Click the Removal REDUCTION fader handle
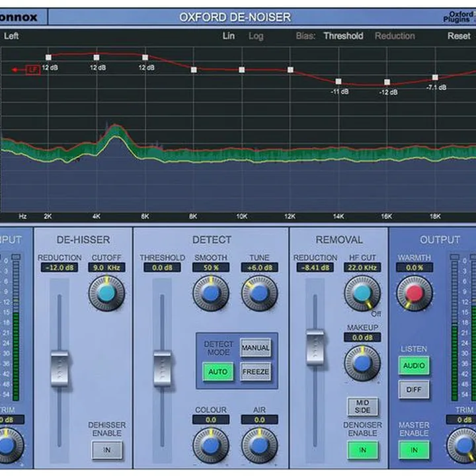 pos(315,347)
